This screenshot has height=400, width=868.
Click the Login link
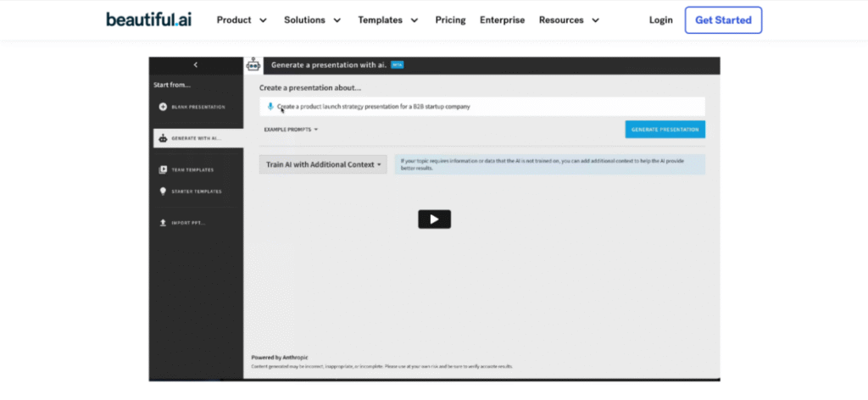[x=660, y=19]
